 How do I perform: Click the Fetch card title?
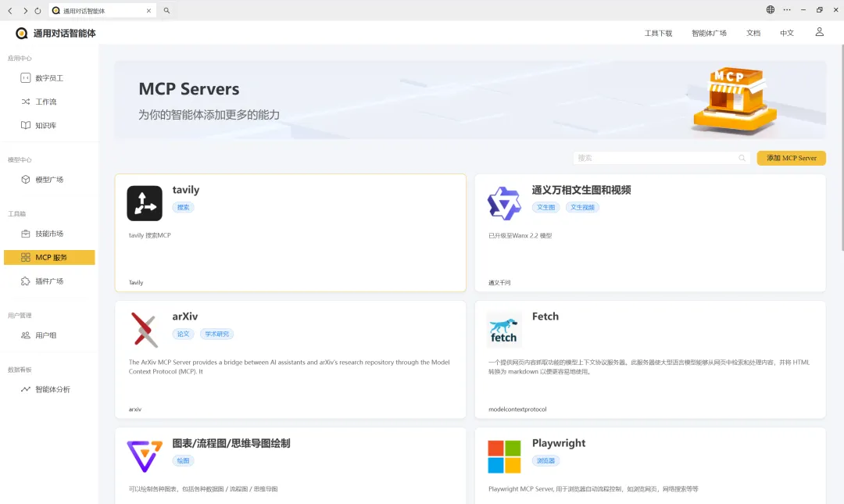(545, 316)
